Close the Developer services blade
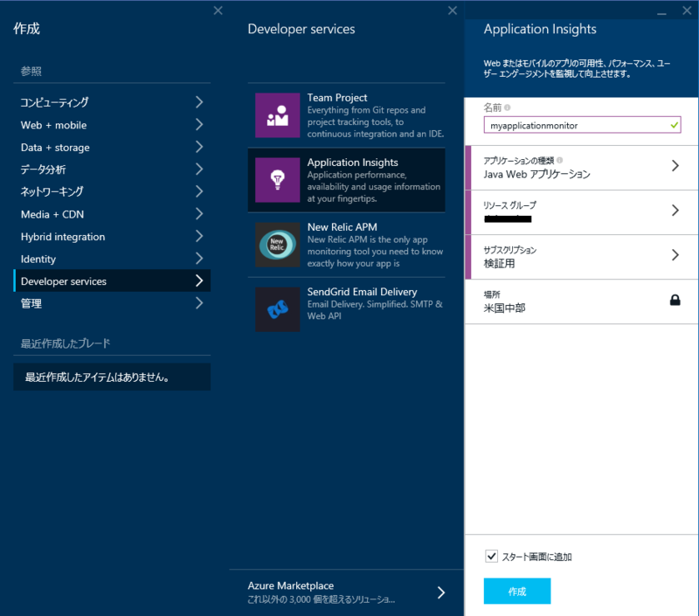 coord(452,10)
